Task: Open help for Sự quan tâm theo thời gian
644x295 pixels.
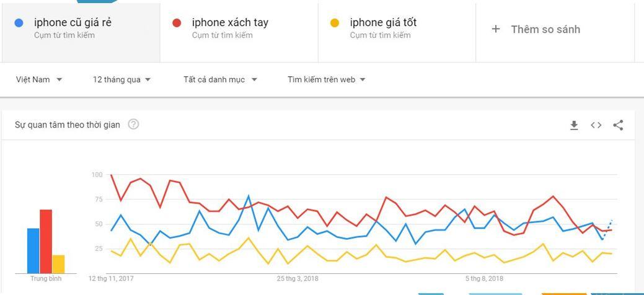Action: (x=133, y=124)
